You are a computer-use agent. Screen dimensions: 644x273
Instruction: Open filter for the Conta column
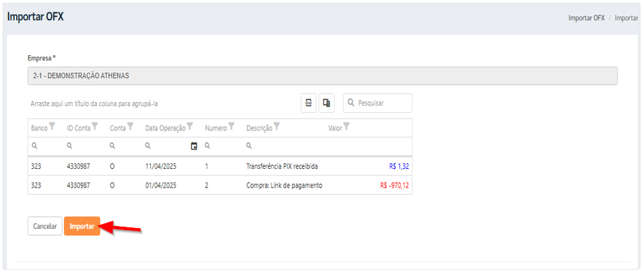131,126
